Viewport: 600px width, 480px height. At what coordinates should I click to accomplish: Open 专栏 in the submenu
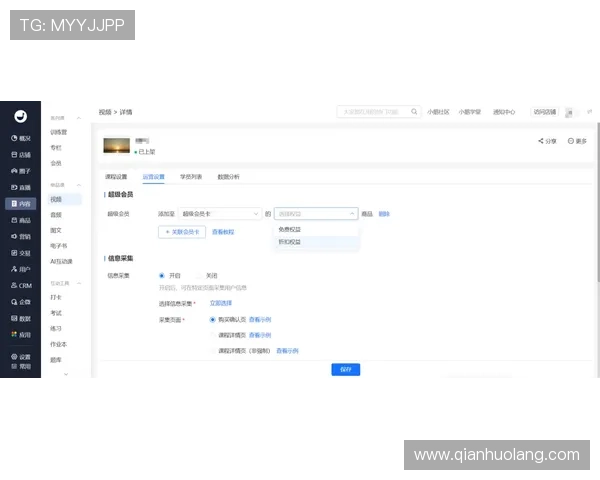point(56,147)
